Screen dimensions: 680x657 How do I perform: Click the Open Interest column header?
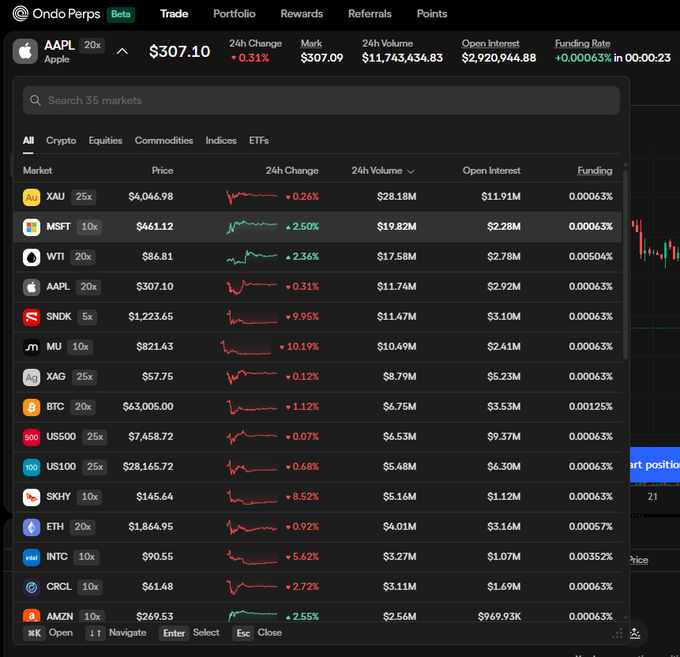point(491,170)
